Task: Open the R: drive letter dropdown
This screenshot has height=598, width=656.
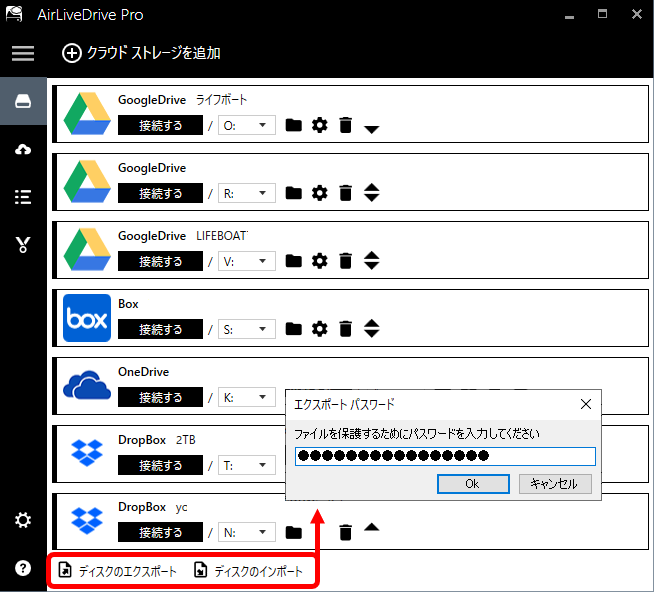Action: point(247,193)
